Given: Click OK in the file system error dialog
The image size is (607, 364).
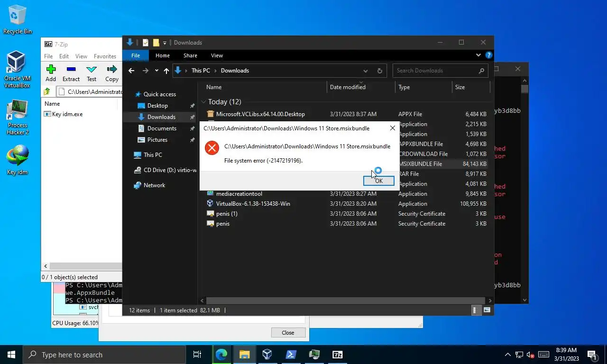Looking at the screenshot, I should [x=378, y=181].
